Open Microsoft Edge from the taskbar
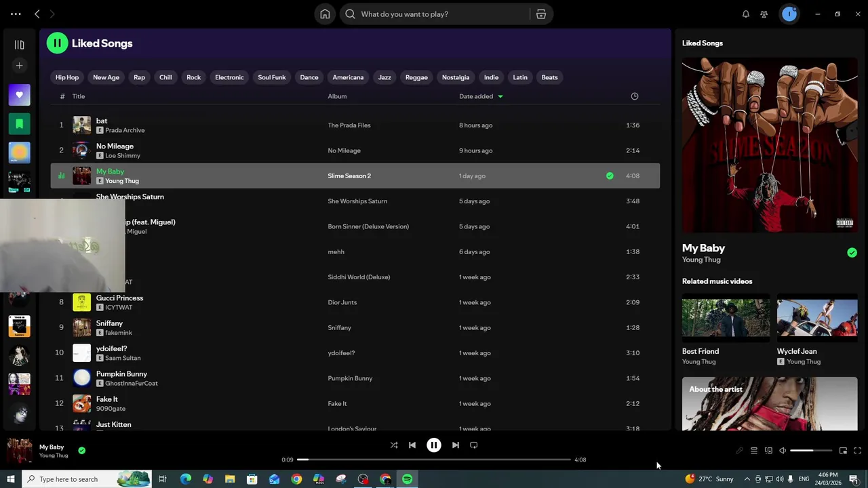This screenshot has height=488, width=868. point(185,479)
